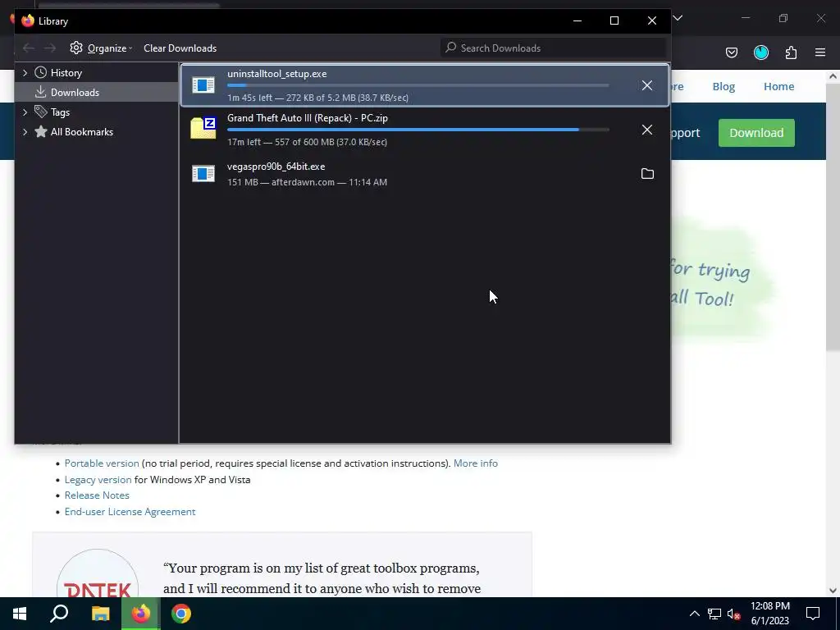This screenshot has width=840, height=630.
Task: Open Windows taskbar search
Action: [x=59, y=614]
